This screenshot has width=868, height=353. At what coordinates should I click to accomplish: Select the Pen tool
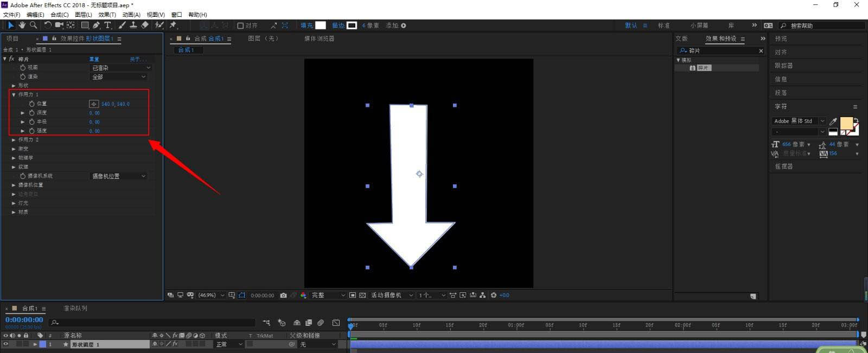[96, 25]
